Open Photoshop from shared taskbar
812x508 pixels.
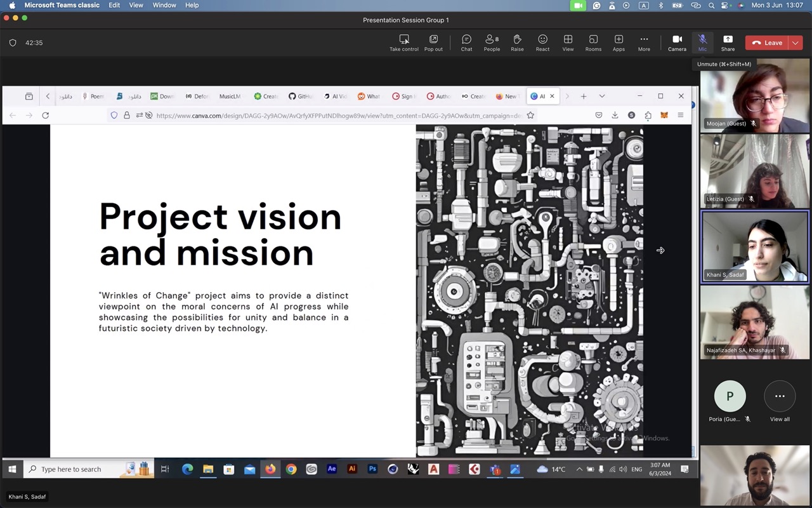pyautogui.click(x=372, y=469)
